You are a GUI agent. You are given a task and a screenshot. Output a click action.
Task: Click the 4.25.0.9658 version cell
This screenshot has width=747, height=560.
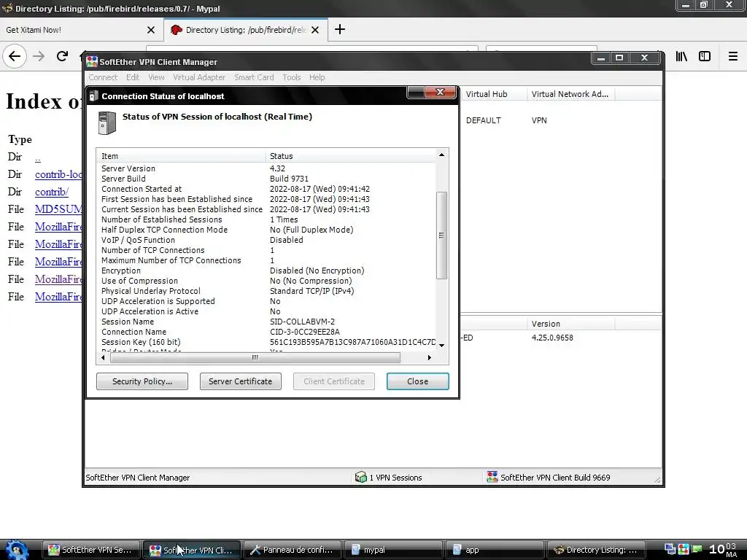pyautogui.click(x=552, y=338)
